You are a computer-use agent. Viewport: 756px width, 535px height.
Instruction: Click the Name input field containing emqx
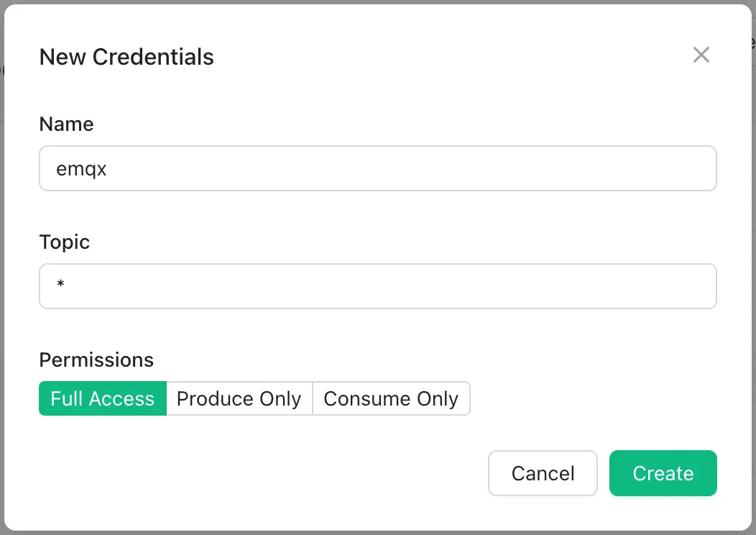coord(378,168)
